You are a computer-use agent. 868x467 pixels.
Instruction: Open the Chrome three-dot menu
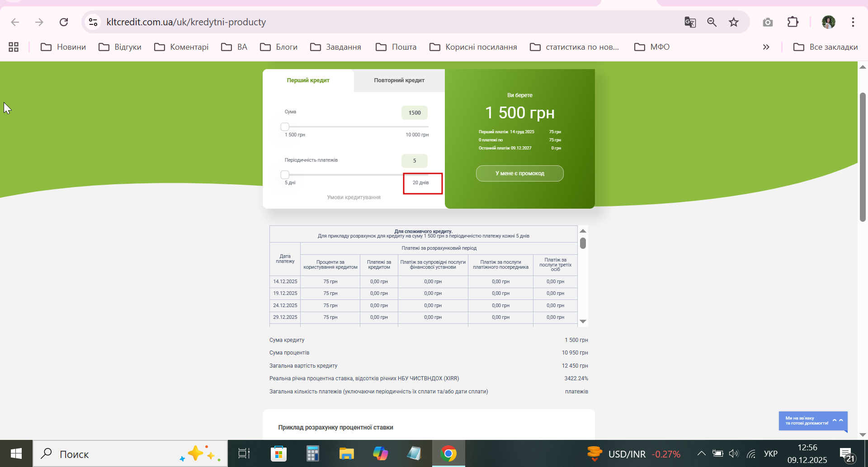coord(853,22)
